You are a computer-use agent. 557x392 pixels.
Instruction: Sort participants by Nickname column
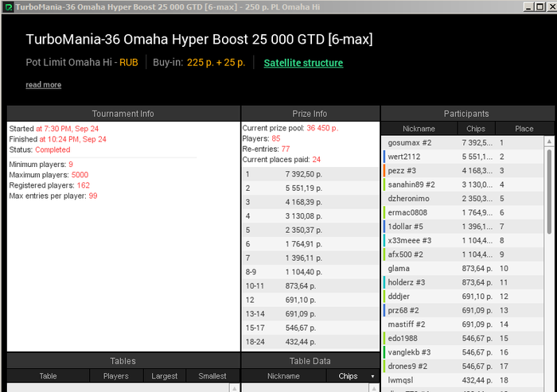[x=419, y=129]
